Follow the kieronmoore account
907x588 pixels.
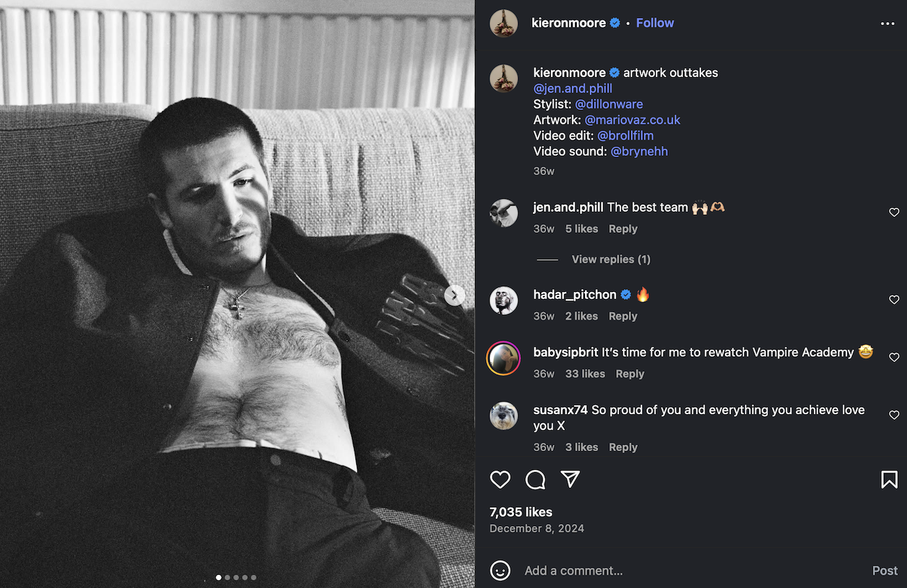655,23
